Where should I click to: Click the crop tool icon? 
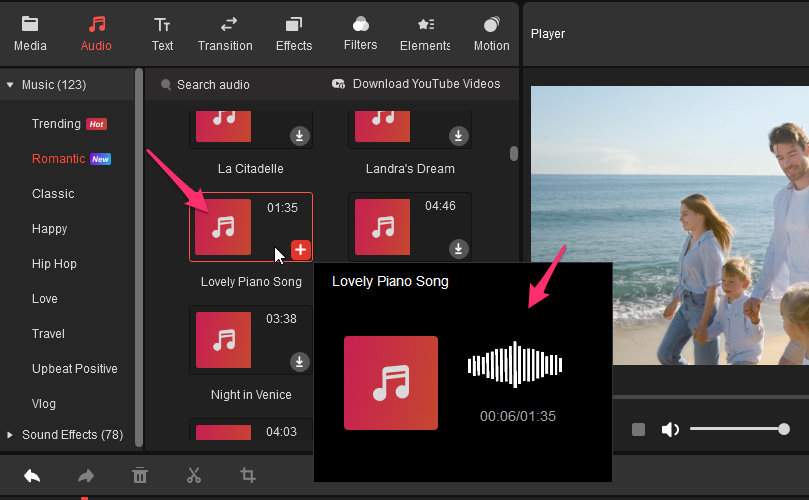coord(248,476)
